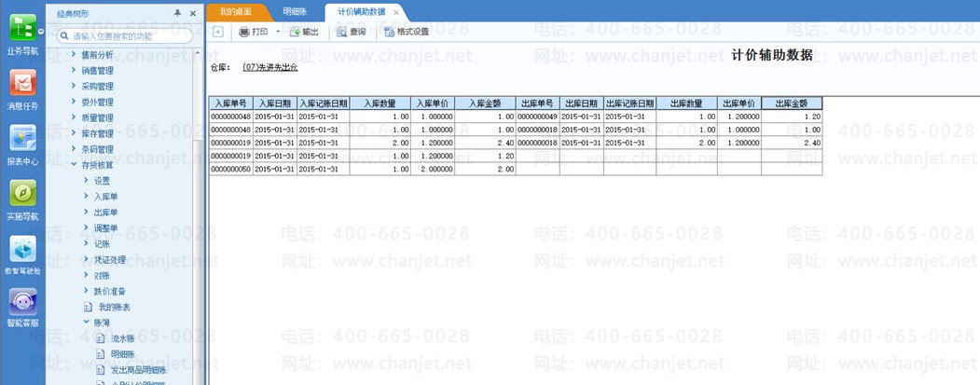Open 我的账表 report item
The width and height of the screenshot is (980, 385).
point(114,307)
